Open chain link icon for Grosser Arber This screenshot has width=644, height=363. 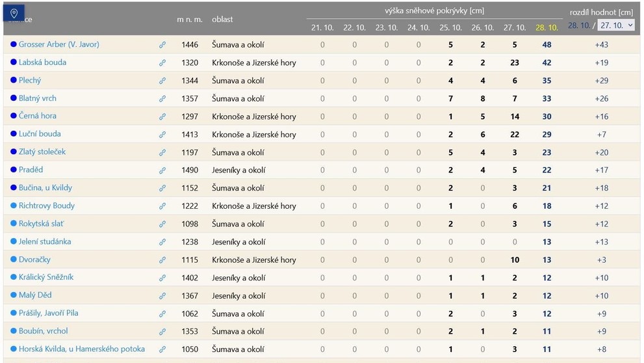click(x=162, y=45)
